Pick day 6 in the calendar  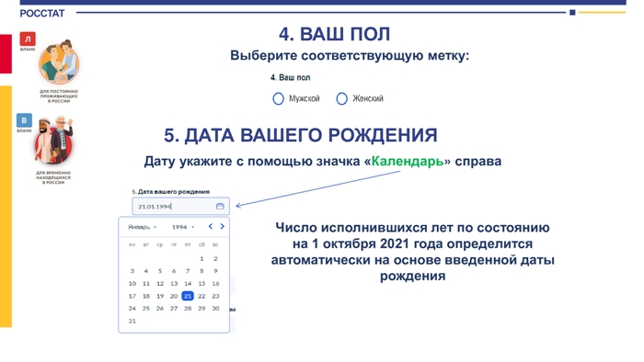[x=174, y=271]
